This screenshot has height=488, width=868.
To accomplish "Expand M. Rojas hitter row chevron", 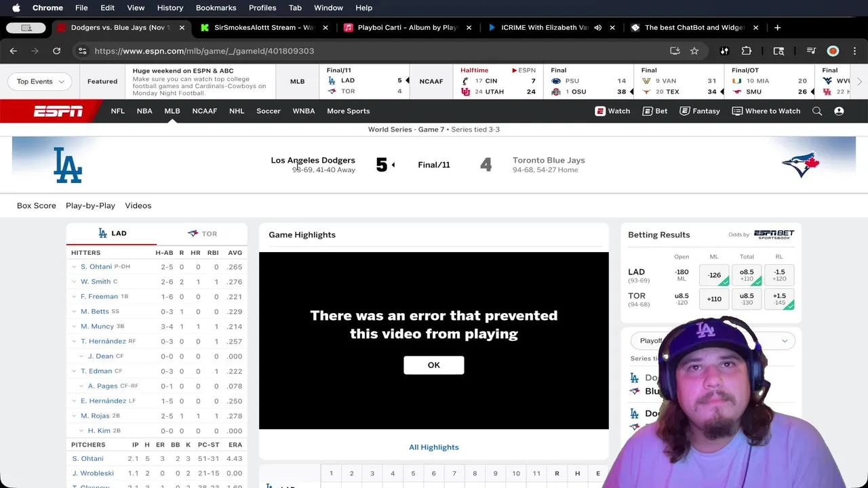I will pos(74,415).
